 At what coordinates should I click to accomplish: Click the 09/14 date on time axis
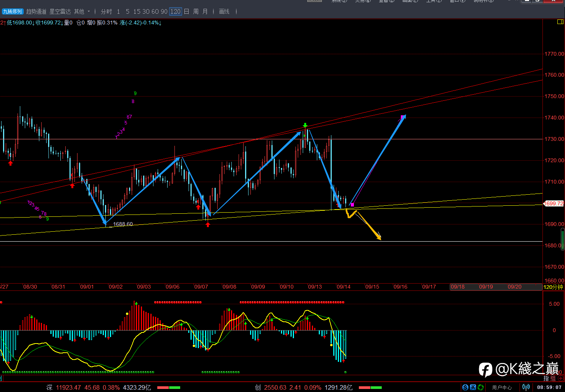pyautogui.click(x=343, y=287)
